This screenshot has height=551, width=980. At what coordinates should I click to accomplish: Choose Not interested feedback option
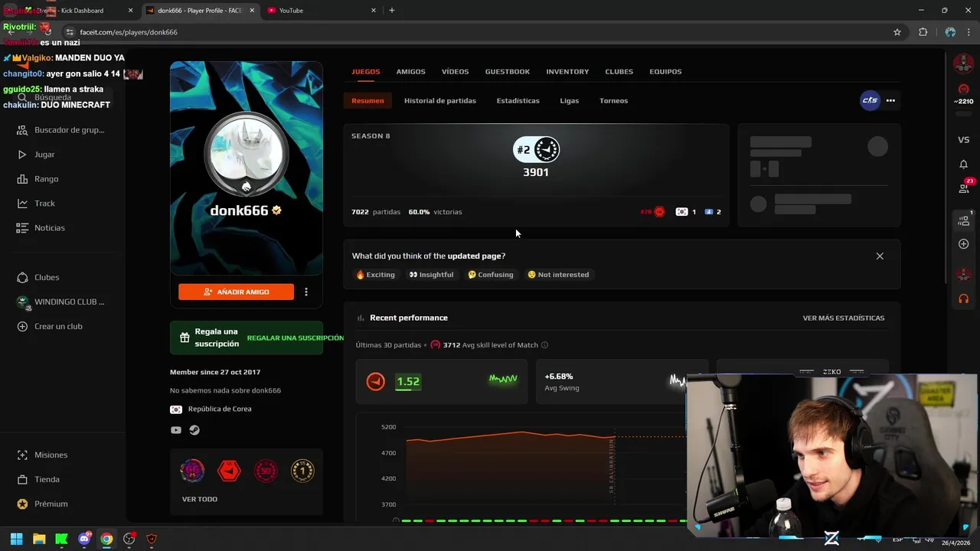(558, 274)
